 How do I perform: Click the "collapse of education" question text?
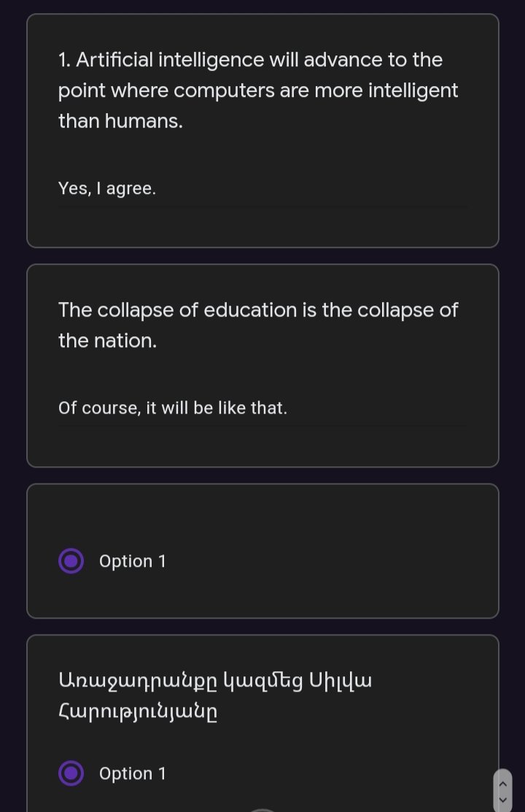[258, 310]
